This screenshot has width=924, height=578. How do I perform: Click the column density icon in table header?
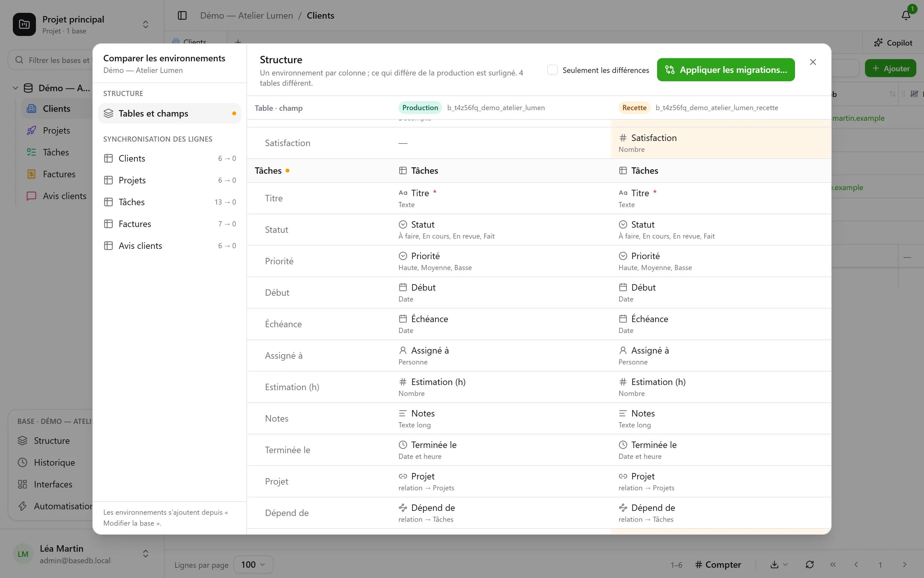(914, 94)
